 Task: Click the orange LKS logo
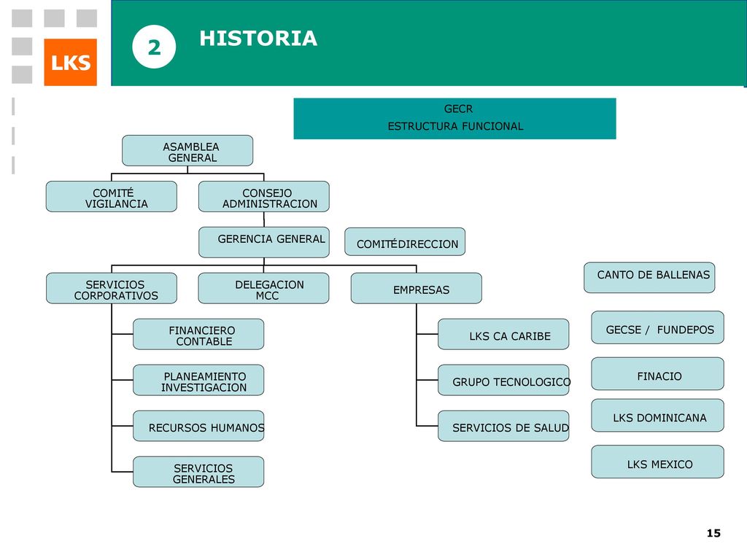tap(71, 63)
